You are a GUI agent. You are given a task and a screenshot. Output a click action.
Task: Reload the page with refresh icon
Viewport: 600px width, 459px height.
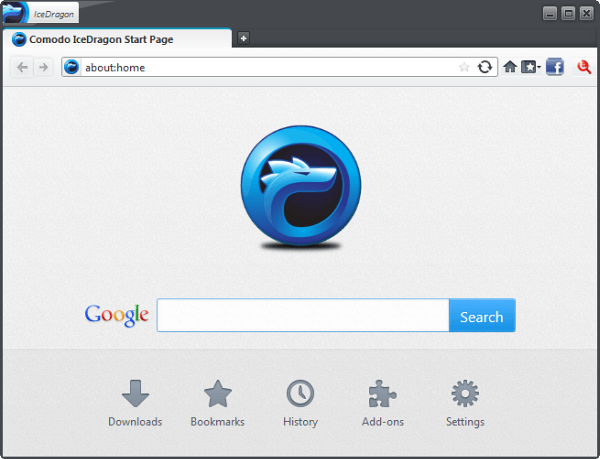(484, 67)
